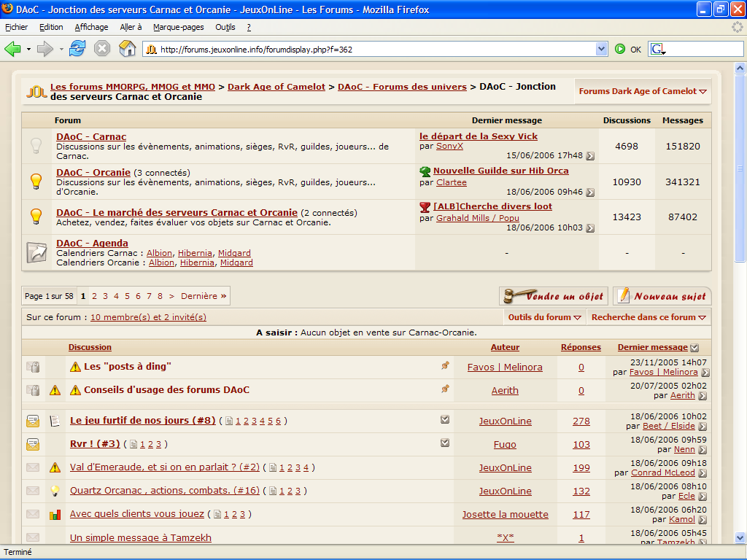The width and height of the screenshot is (747, 560).
Task: Click the poll icon of Avec quels clients thread
Action: point(55,514)
